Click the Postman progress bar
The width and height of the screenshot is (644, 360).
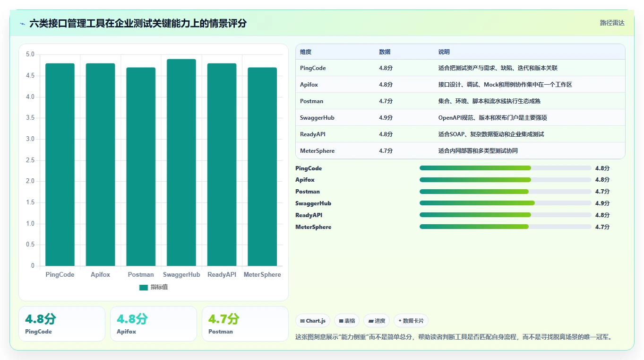click(506, 192)
